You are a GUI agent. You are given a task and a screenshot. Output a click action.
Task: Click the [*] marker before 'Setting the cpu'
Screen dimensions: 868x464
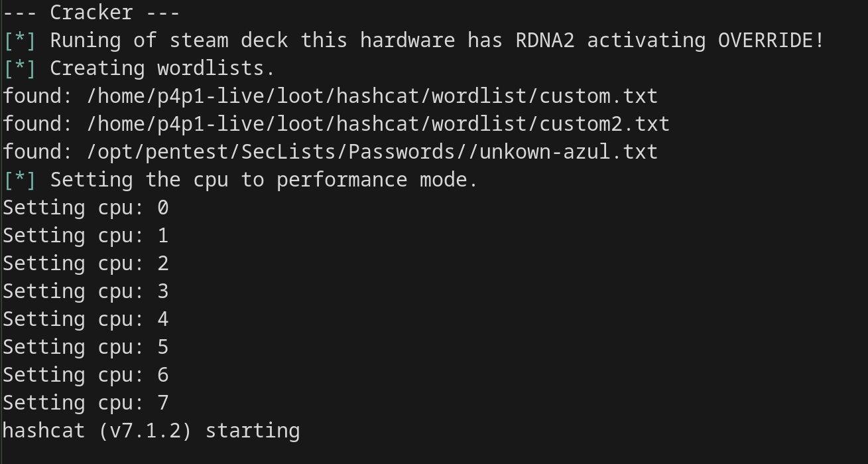coord(19,179)
